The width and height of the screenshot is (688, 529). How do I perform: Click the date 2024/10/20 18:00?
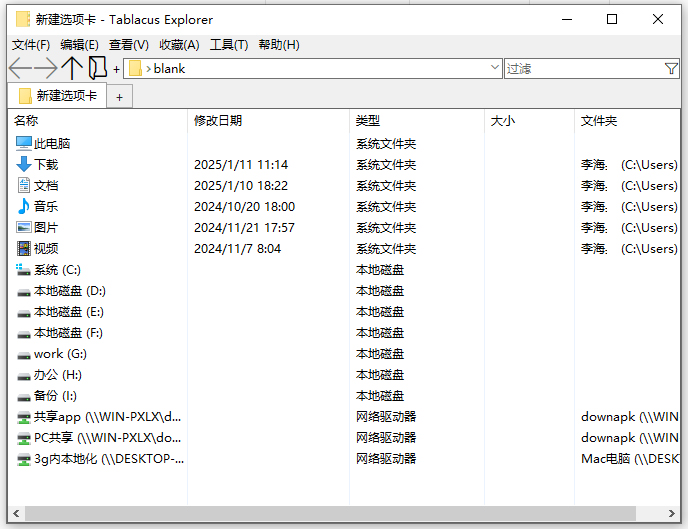[x=244, y=207]
